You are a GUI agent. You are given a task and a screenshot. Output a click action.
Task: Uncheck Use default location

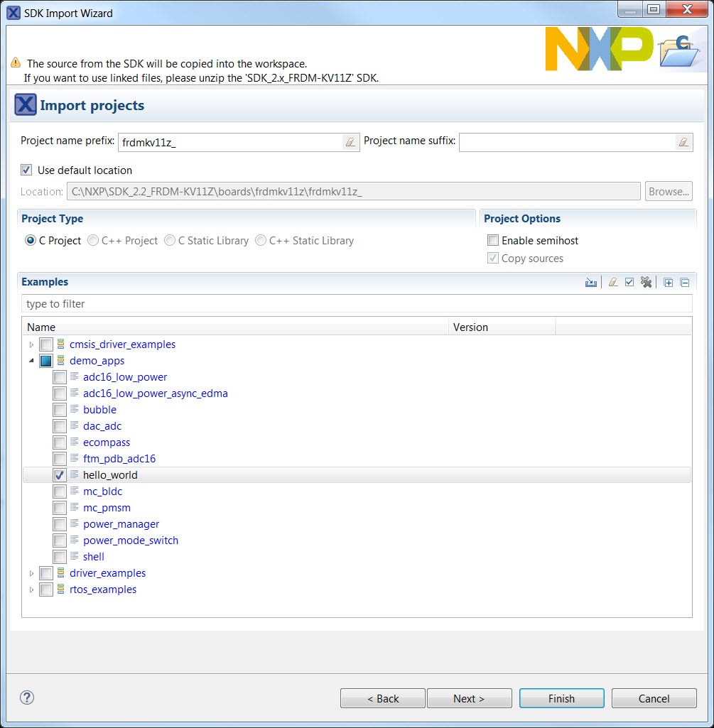(x=27, y=170)
